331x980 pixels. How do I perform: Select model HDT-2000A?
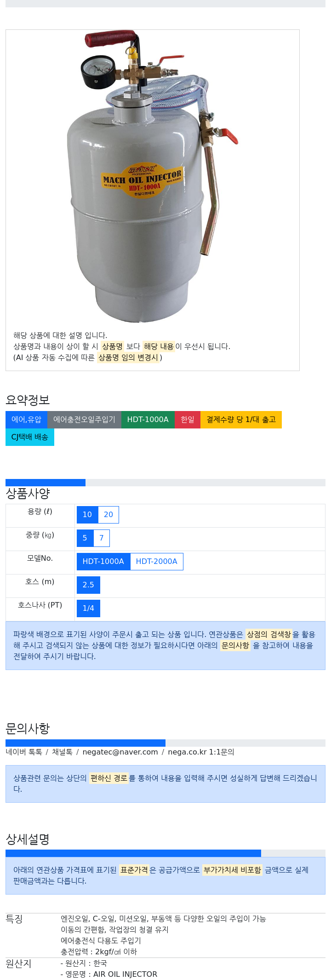tap(157, 562)
